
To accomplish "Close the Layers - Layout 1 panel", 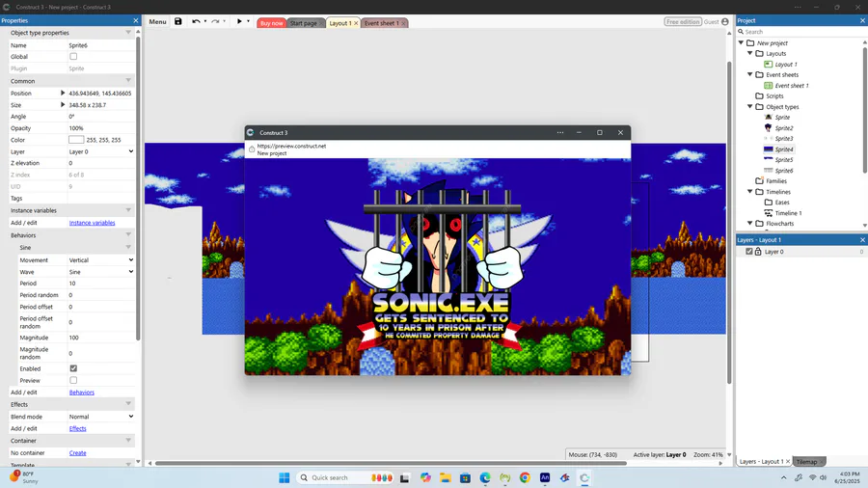I will click(x=862, y=239).
